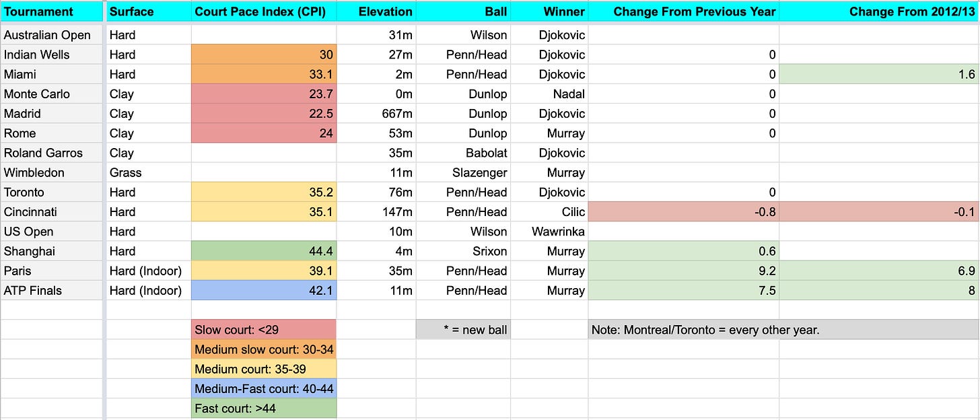Select the Miami tournament cell
Viewport: 980px width, 420px height.
pos(51,74)
